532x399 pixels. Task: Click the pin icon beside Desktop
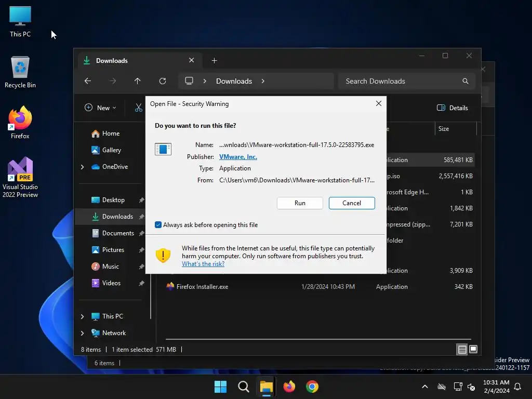[x=141, y=200]
